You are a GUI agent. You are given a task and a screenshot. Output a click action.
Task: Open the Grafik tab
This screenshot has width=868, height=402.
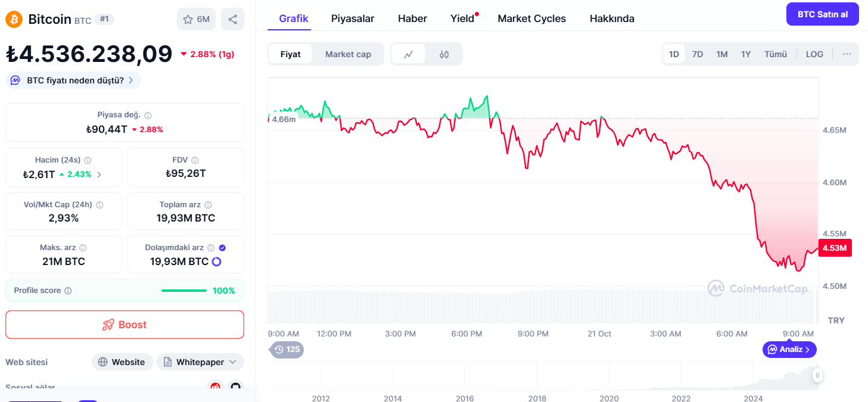[294, 18]
